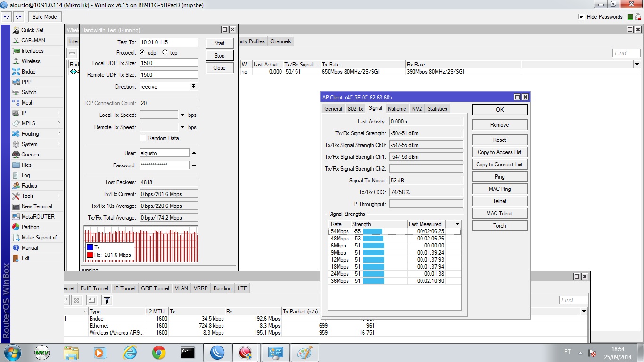The height and width of the screenshot is (362, 644).
Task: Switch to the Nstreme tab
Action: pyautogui.click(x=396, y=109)
